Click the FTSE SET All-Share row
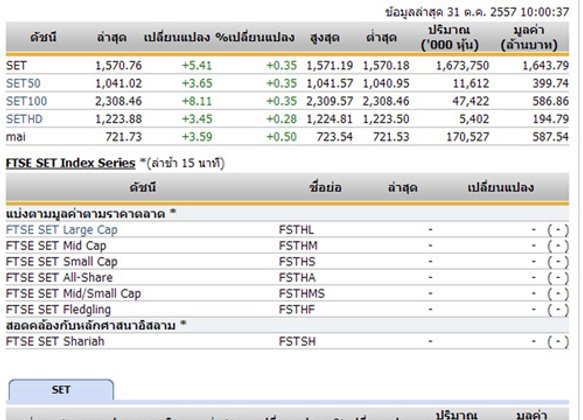The height and width of the screenshot is (420, 583). click(287, 278)
